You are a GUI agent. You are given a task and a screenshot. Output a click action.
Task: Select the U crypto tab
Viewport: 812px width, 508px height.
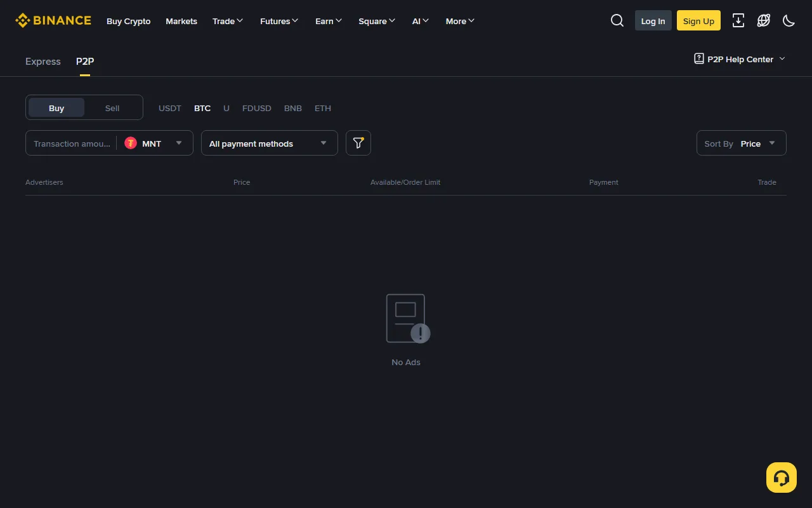tap(226, 108)
